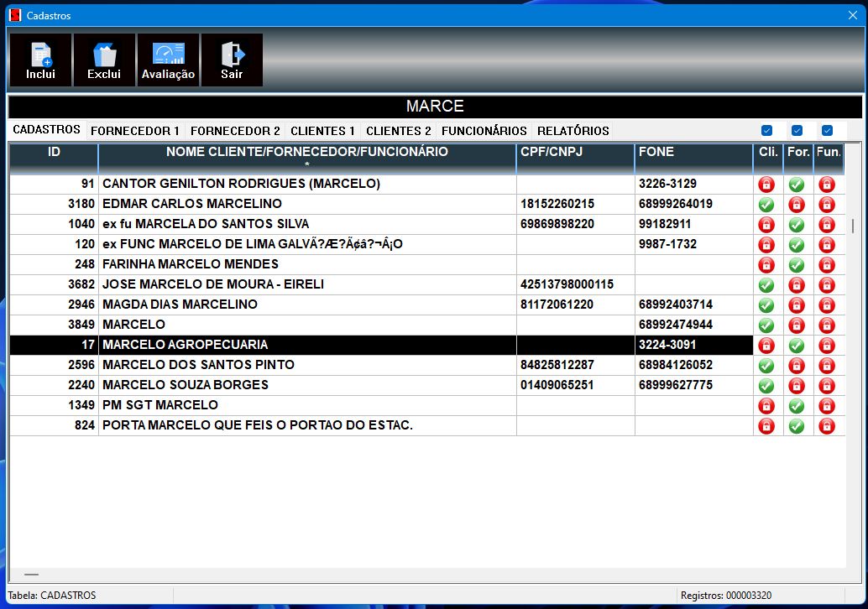Switch to the CLIENTES 1 tab

[322, 131]
